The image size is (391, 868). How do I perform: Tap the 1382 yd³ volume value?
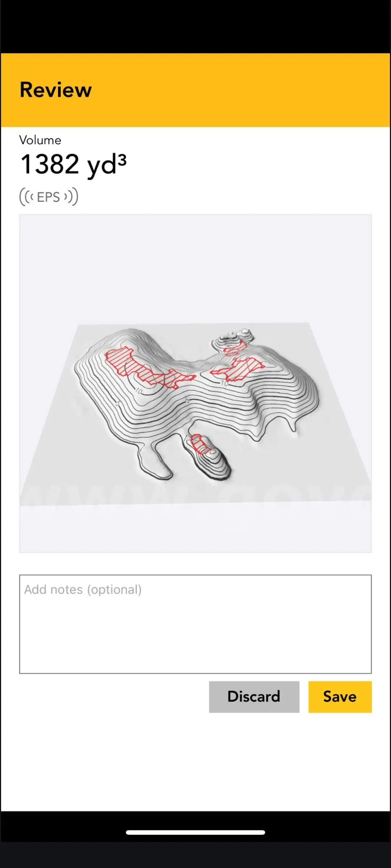(73, 164)
